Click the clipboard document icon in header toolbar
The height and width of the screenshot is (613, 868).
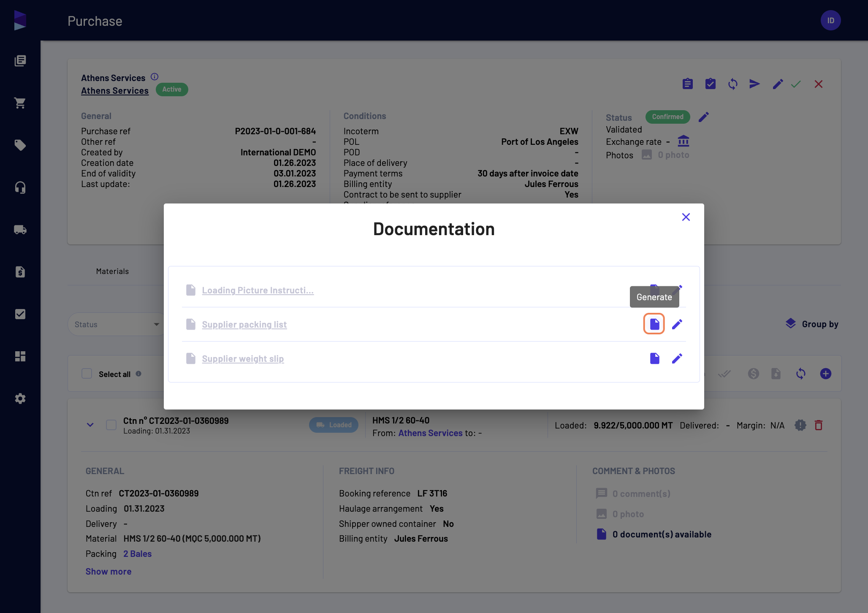[x=687, y=84]
